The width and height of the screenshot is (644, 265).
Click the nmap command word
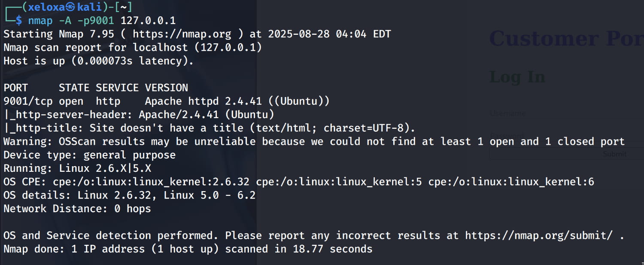coord(41,21)
